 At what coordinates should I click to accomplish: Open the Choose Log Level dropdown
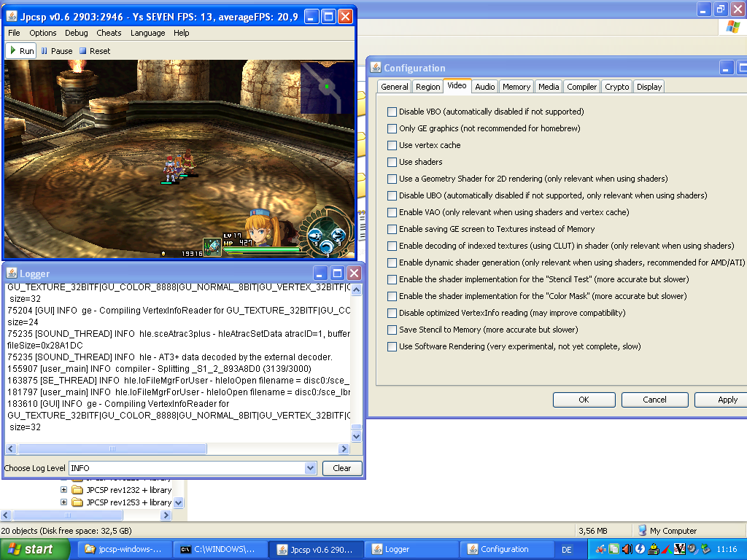point(310,468)
